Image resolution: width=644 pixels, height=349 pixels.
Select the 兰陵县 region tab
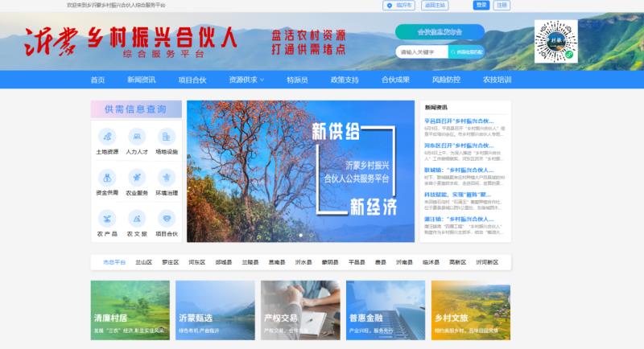coord(250,262)
